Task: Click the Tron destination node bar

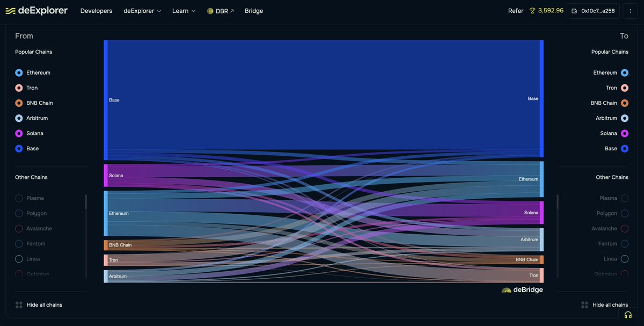Action: point(541,276)
